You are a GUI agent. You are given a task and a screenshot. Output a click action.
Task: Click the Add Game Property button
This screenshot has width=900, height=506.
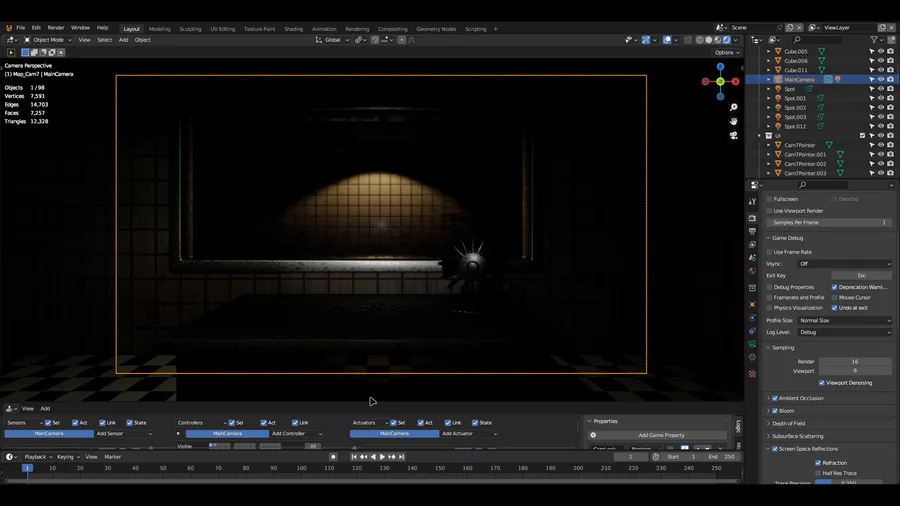tap(663, 435)
